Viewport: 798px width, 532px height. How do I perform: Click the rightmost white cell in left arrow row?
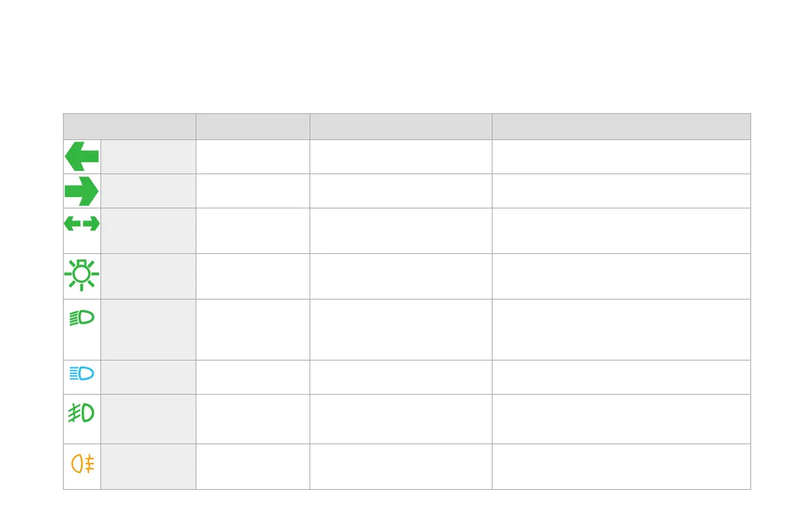(x=621, y=157)
